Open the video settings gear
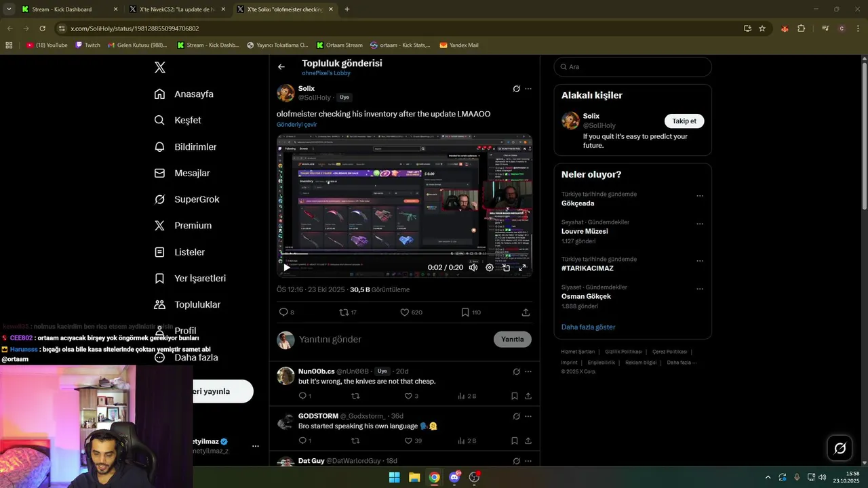The width and height of the screenshot is (868, 488). click(x=490, y=268)
